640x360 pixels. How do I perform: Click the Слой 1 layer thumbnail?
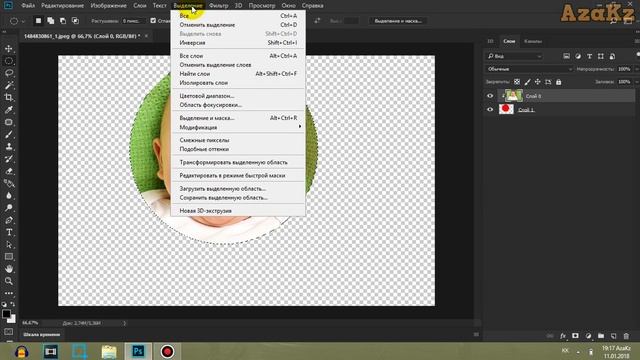click(506, 109)
